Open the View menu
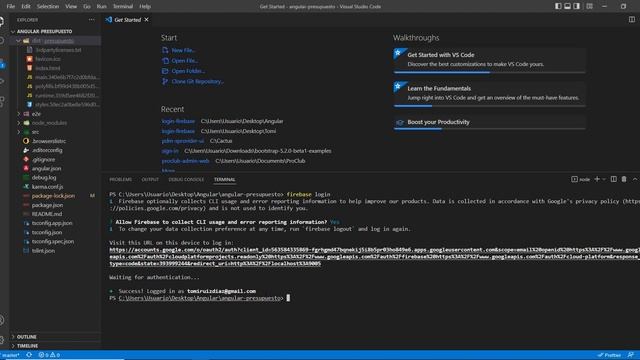 [71, 7]
